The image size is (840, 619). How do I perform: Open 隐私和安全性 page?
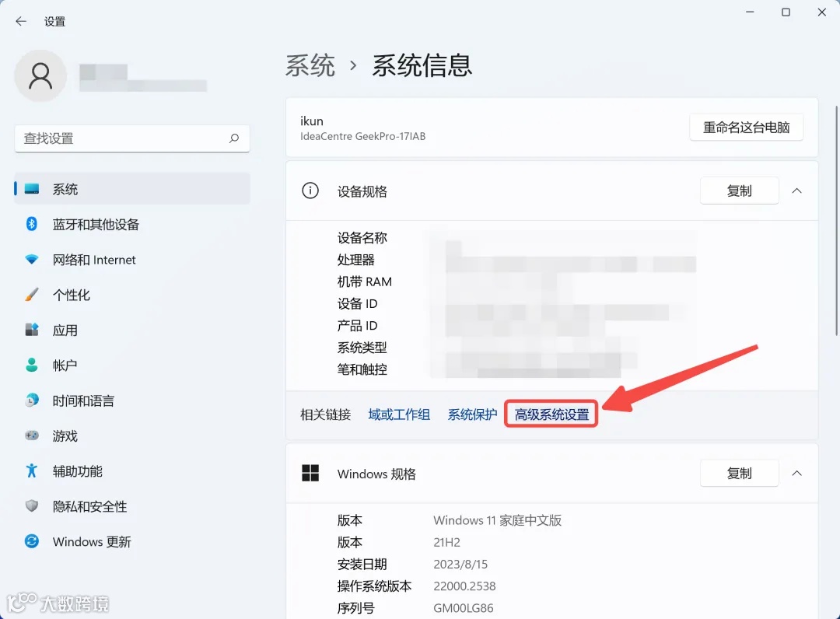(x=131, y=506)
